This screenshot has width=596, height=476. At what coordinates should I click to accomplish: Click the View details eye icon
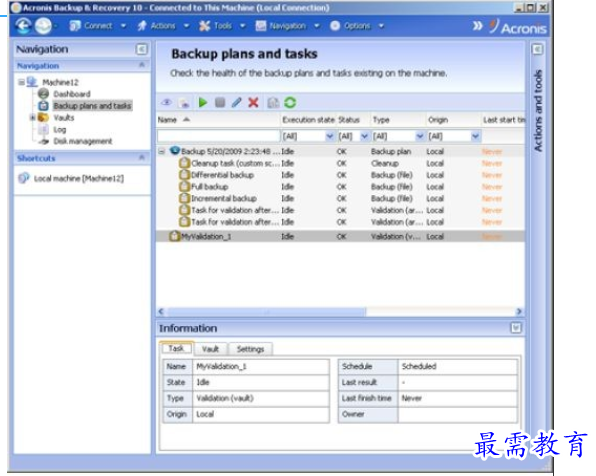(x=166, y=102)
